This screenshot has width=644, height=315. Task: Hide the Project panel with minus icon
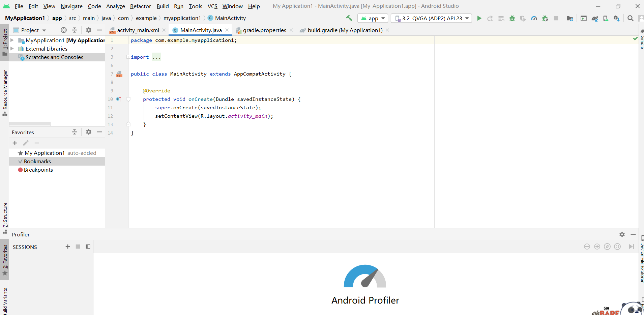(x=99, y=30)
